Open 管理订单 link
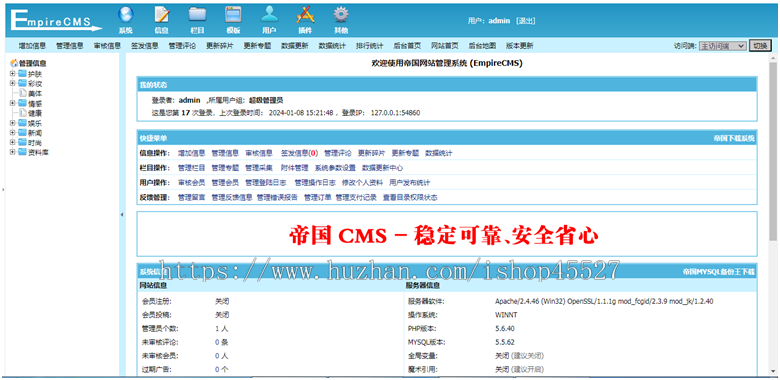 tap(318, 198)
